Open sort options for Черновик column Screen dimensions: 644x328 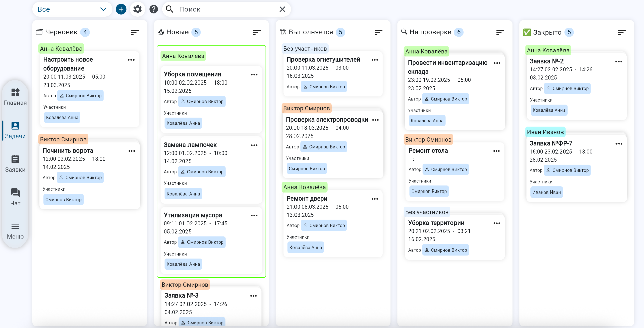coord(135,32)
